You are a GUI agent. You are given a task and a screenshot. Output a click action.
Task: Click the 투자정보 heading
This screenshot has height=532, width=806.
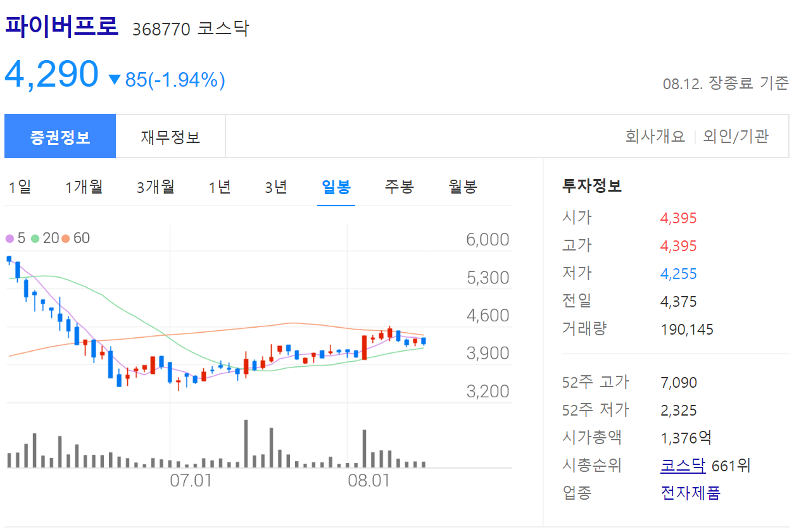[x=592, y=186]
